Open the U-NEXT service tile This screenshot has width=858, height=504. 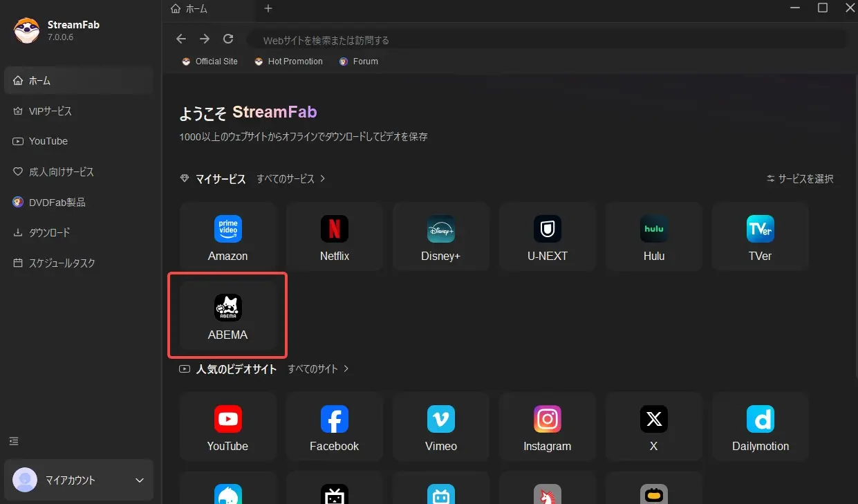point(548,236)
